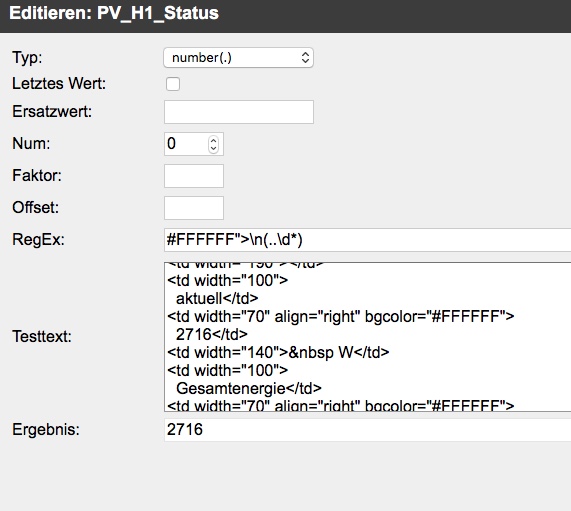Click the 'aktuell</td>' line in Testtext
The height and width of the screenshot is (511, 571).
pos(217,299)
